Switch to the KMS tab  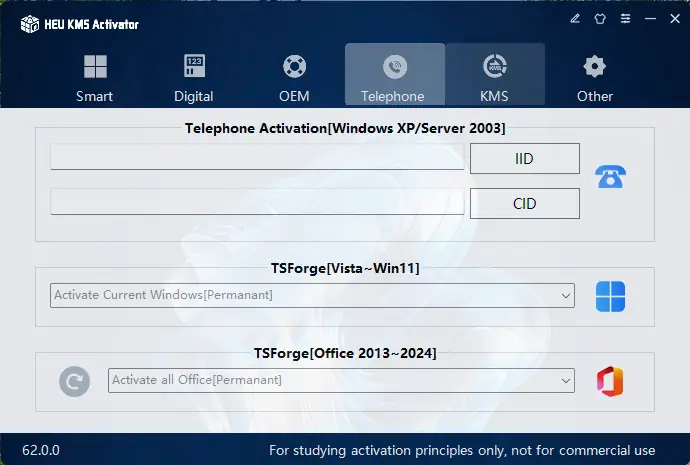(495, 75)
